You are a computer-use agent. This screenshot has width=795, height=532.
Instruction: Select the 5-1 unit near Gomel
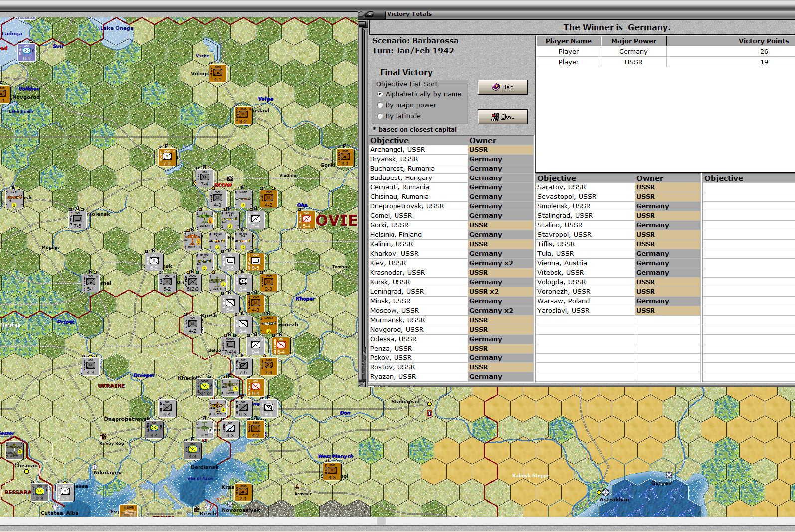tap(90, 283)
